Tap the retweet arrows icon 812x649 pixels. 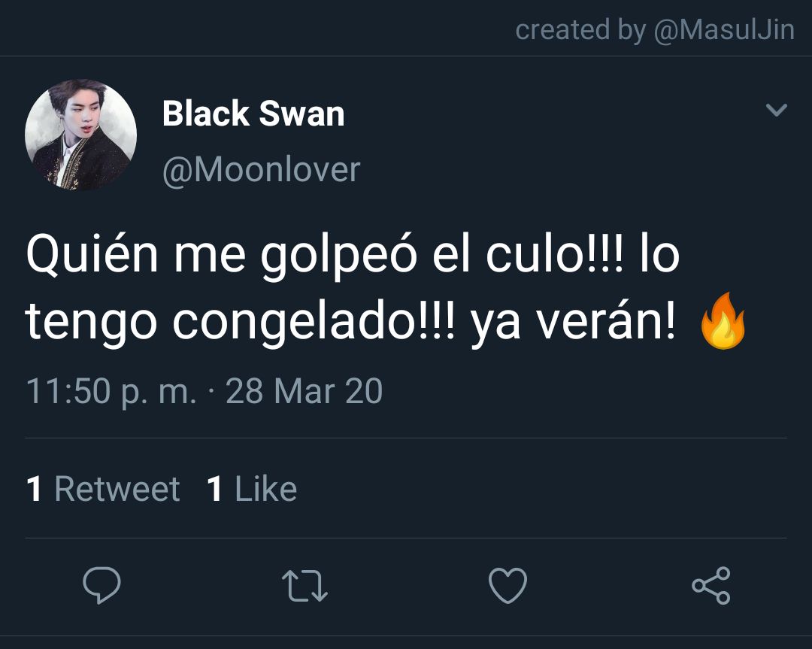click(304, 586)
